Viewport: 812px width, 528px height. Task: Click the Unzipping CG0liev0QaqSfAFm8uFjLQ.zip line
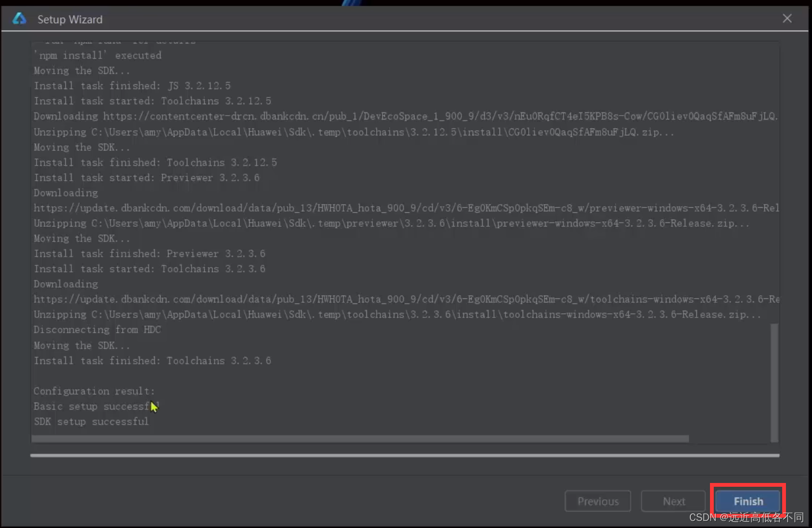coord(354,132)
